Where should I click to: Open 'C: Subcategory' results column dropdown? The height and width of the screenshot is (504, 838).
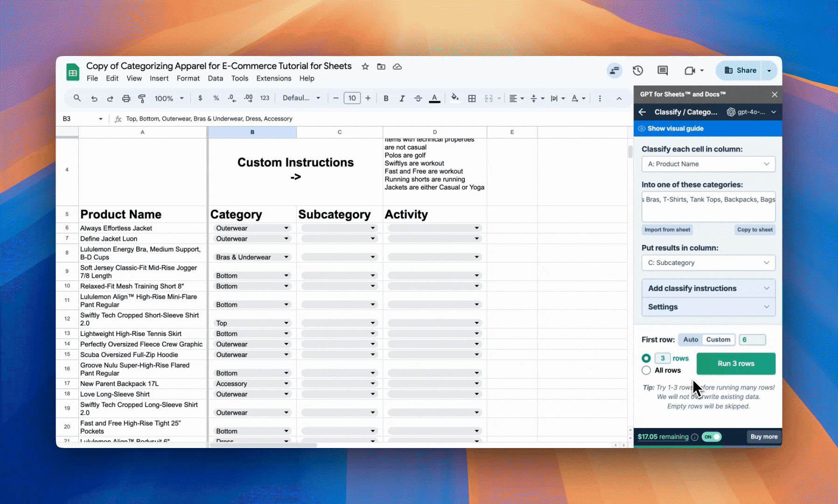coord(708,263)
